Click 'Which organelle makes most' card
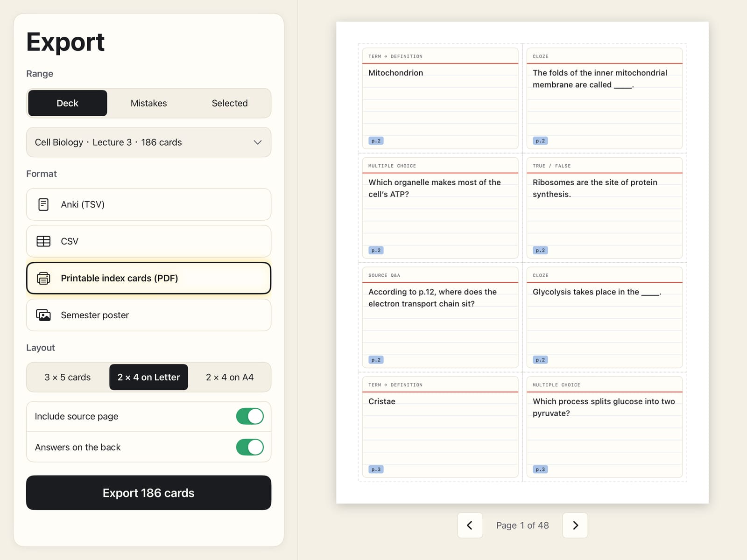 click(x=440, y=208)
